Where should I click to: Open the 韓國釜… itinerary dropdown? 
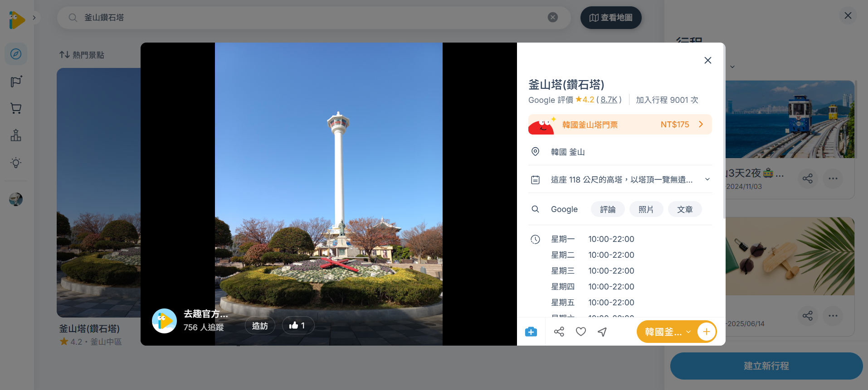pyautogui.click(x=667, y=332)
